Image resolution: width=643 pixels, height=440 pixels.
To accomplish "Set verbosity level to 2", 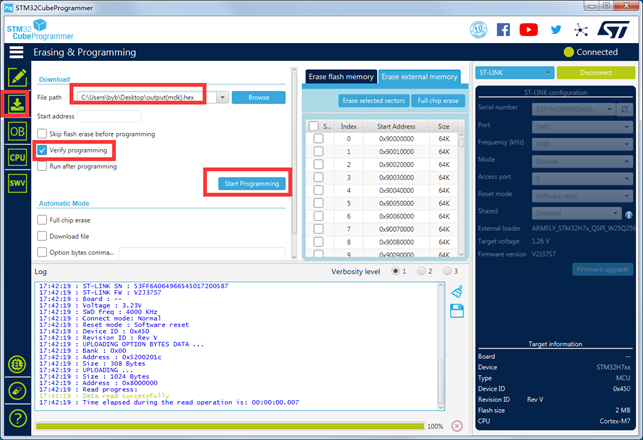I will coord(421,271).
